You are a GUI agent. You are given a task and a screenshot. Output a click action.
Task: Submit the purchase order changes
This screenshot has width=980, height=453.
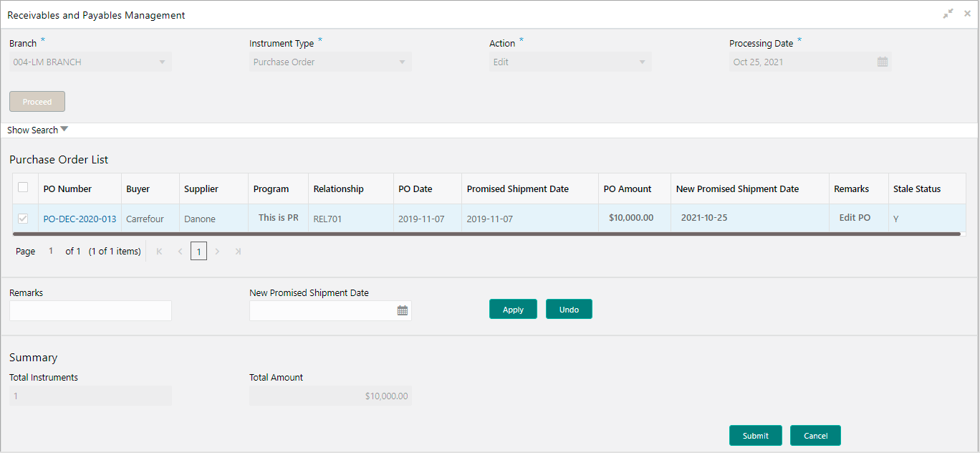click(755, 436)
